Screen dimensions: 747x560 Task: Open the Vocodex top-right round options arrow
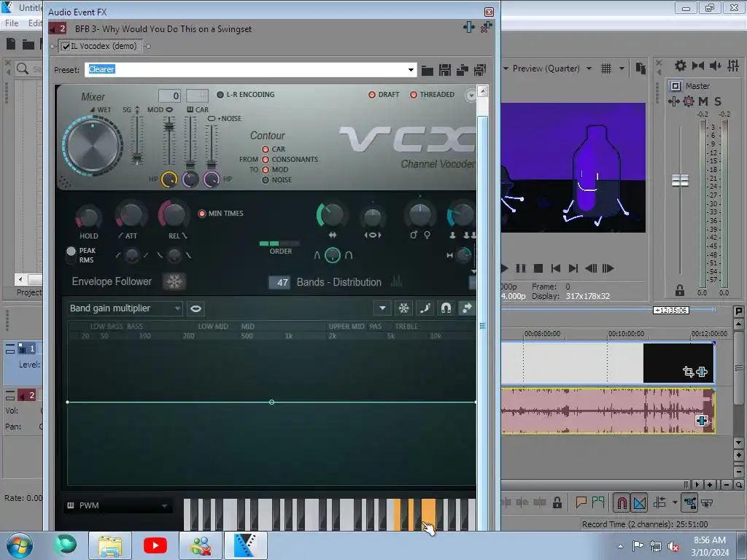(471, 96)
